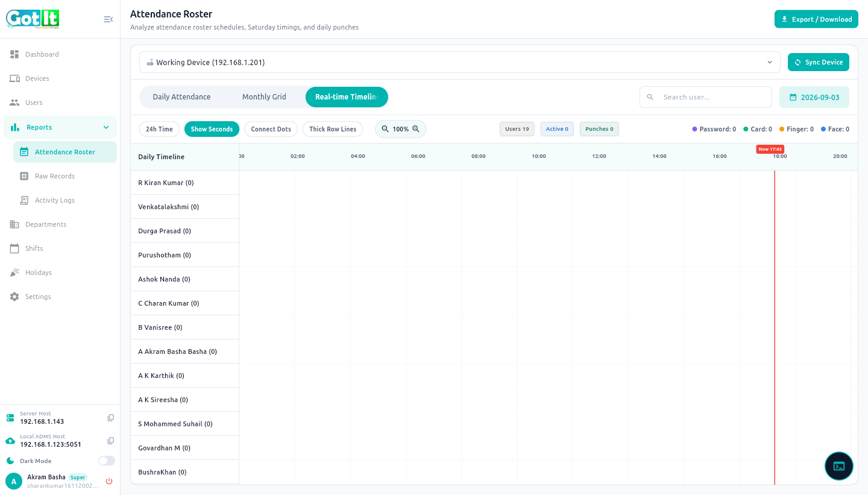The height and width of the screenshot is (495, 868).
Task: Copy the Local ADMS Host address
Action: [x=111, y=441]
